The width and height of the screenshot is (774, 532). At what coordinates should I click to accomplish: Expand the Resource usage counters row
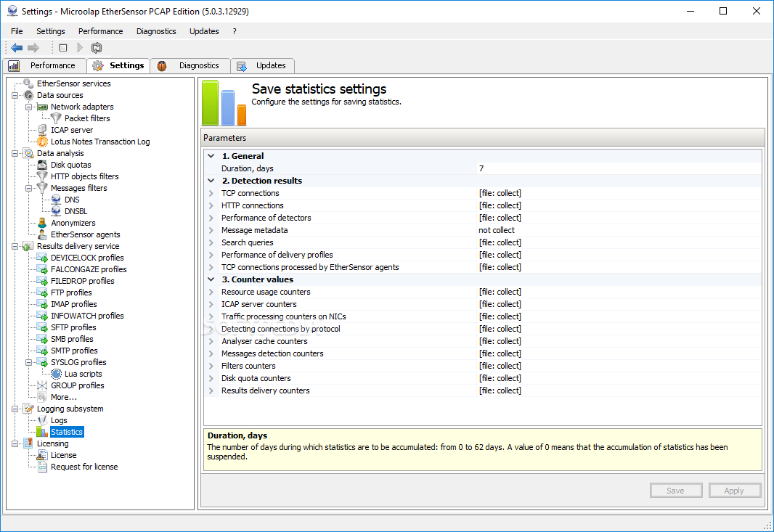point(211,292)
